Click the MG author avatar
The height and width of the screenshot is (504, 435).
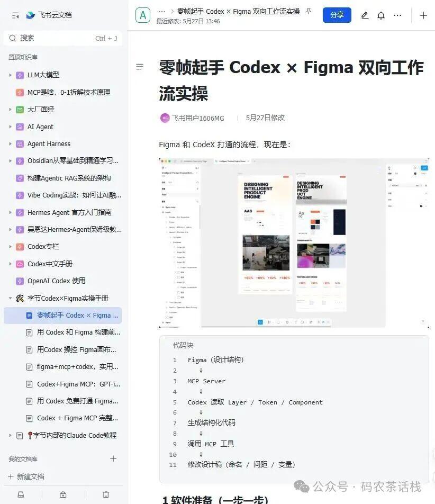[165, 118]
